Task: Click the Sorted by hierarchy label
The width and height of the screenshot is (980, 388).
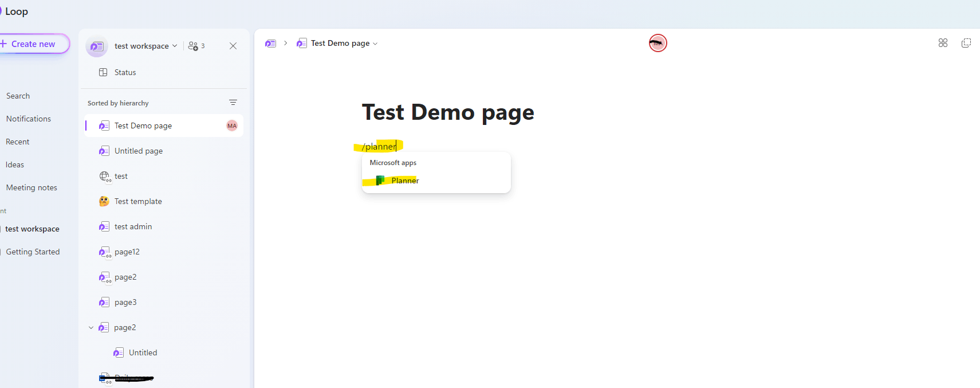Action: click(118, 103)
